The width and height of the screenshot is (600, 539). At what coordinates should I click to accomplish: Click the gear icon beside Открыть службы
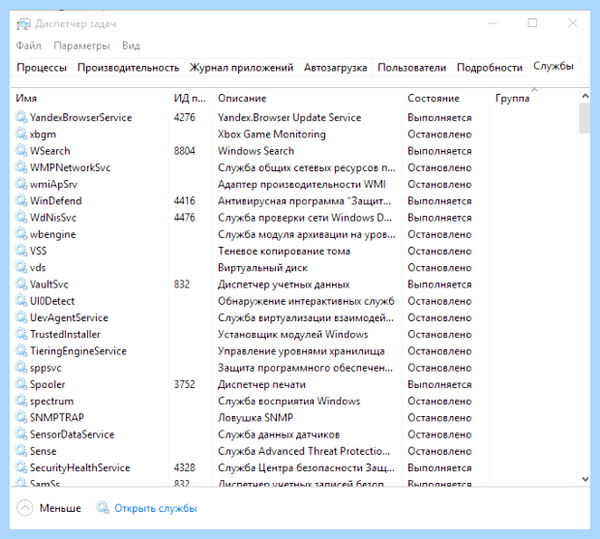coord(103,507)
